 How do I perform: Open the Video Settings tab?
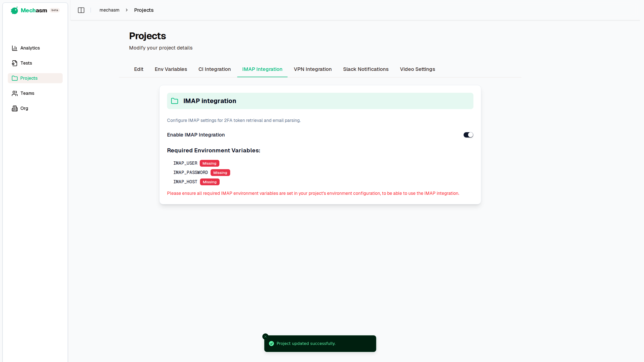point(417,69)
